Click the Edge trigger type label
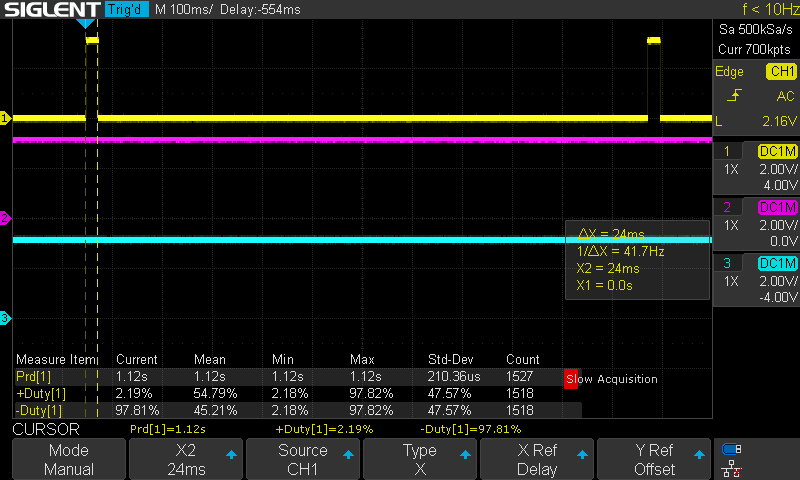Screen dimensions: 800x480 point(729,72)
